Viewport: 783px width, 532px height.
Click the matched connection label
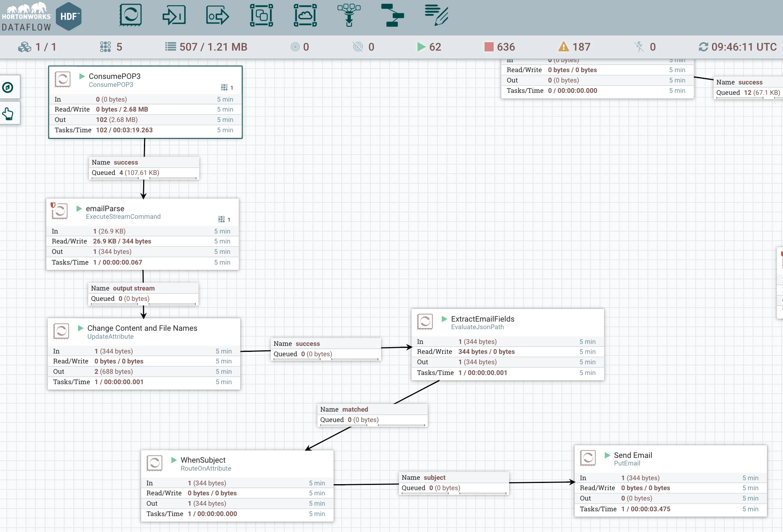pyautogui.click(x=373, y=414)
